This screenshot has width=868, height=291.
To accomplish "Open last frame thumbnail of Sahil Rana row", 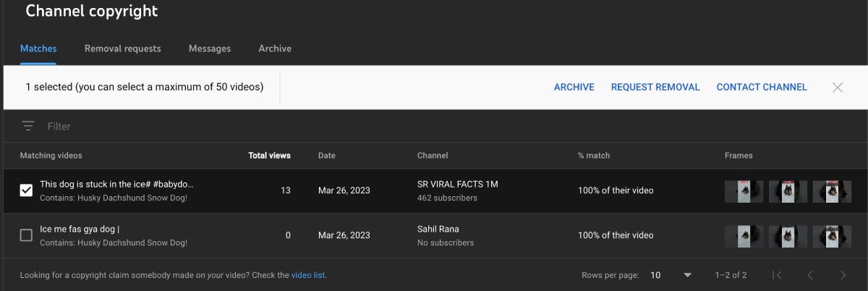I will point(832,236).
